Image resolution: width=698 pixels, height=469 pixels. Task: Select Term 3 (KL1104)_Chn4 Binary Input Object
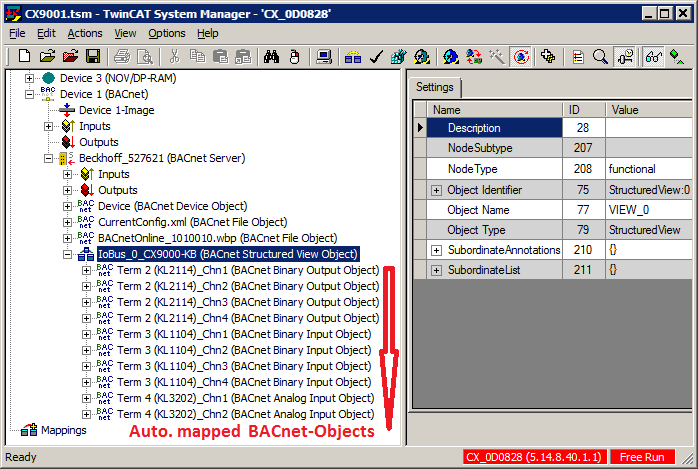point(244,382)
